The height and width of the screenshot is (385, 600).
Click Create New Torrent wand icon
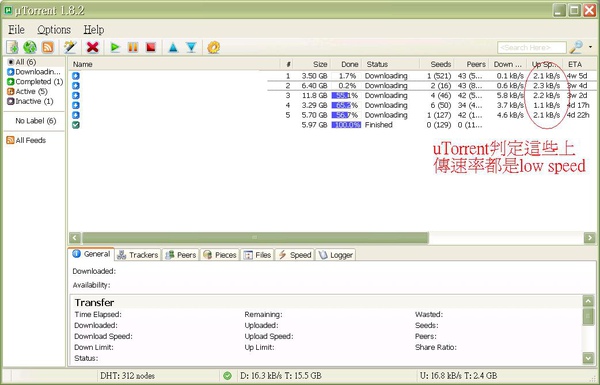click(70, 47)
